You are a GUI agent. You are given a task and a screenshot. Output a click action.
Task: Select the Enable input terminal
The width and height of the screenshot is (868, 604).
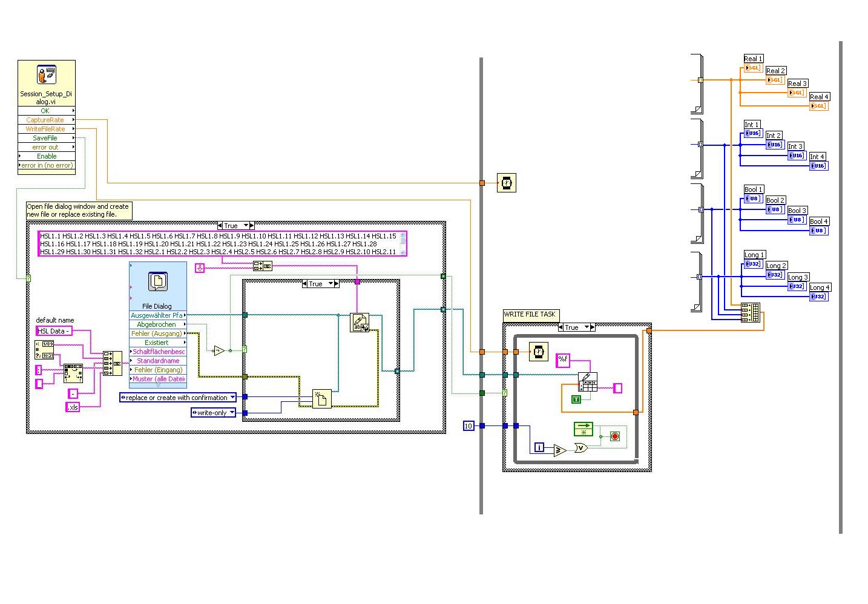point(47,156)
